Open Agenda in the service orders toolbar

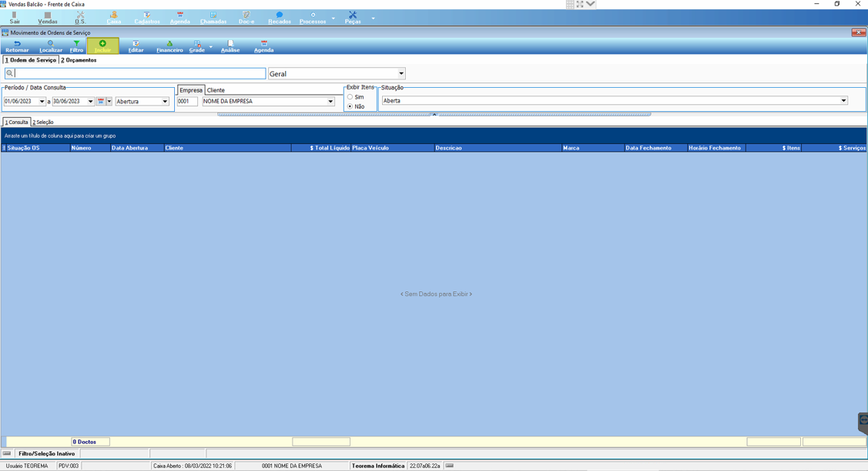pos(263,46)
